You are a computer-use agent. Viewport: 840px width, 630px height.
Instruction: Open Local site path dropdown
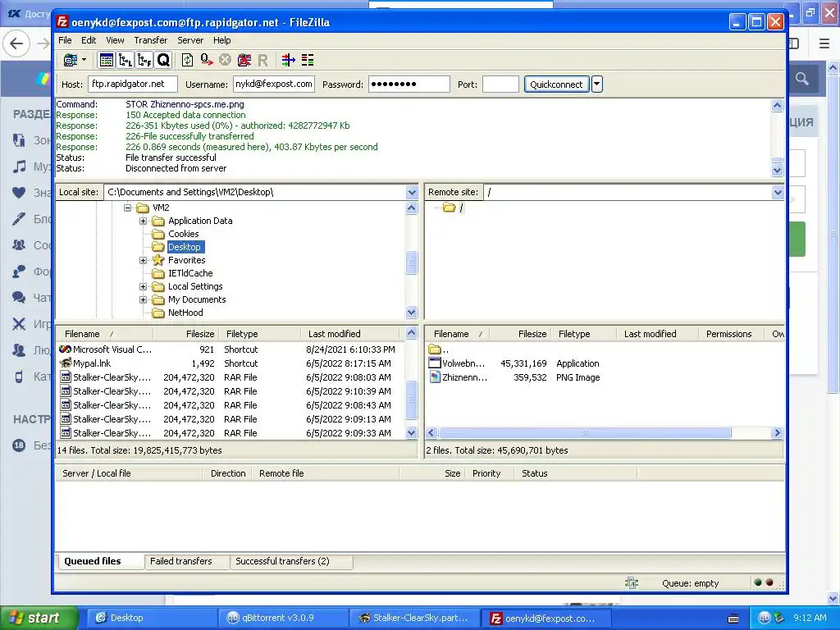(x=412, y=192)
